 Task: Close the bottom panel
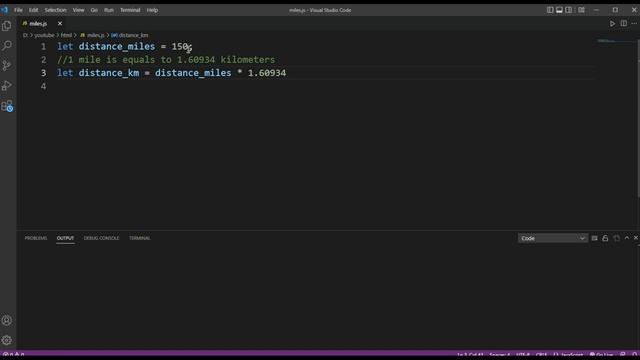(636, 238)
